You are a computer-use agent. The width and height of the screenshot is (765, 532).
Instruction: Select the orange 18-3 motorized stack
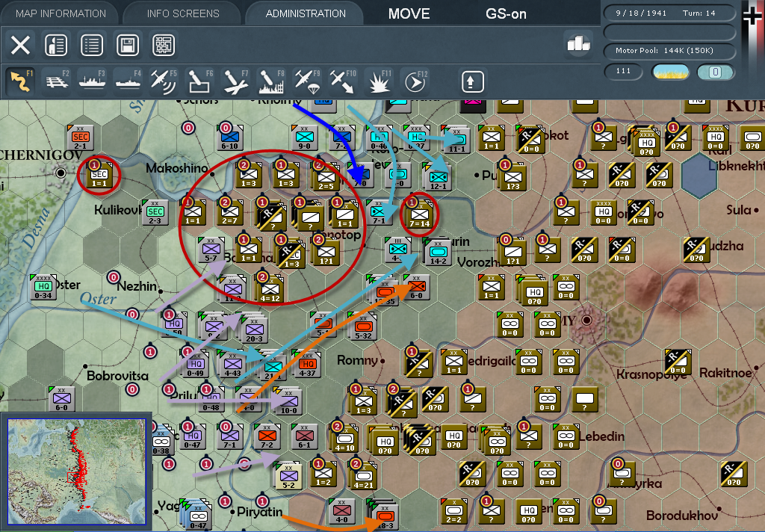[x=385, y=517]
